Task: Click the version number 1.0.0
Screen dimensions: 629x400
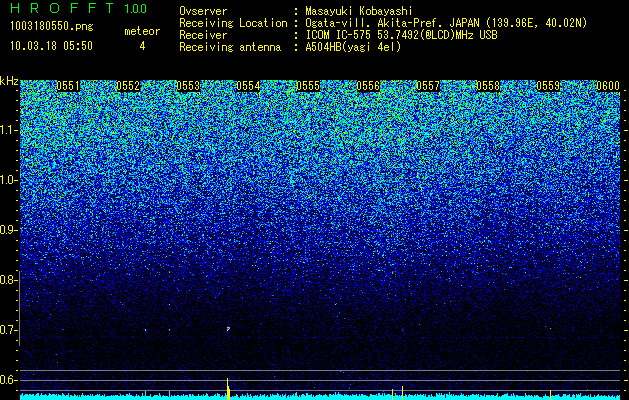Action: click(x=136, y=8)
